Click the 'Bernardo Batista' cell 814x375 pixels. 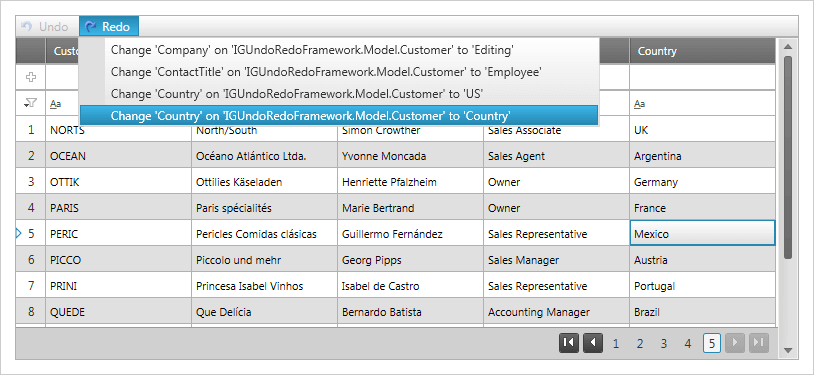[411, 312]
